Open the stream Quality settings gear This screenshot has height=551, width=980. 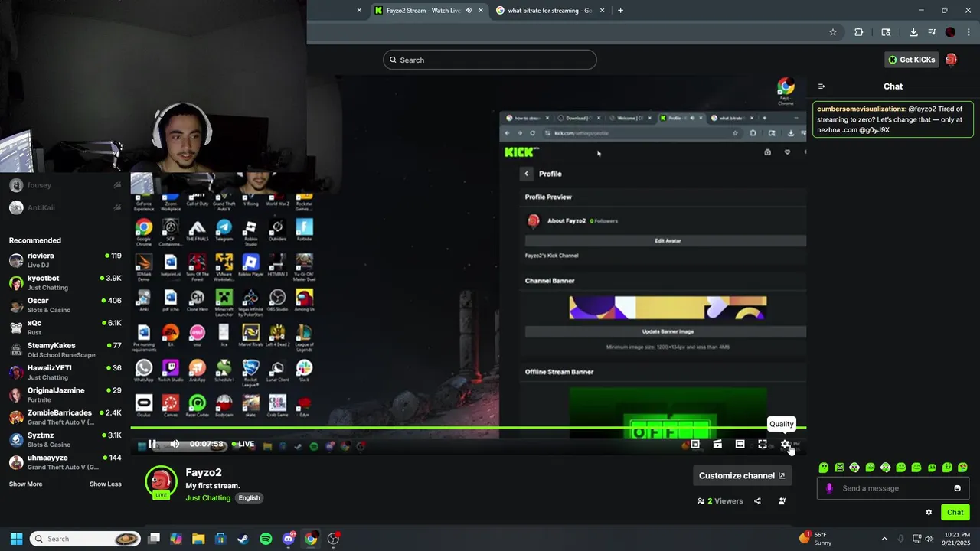tap(785, 444)
